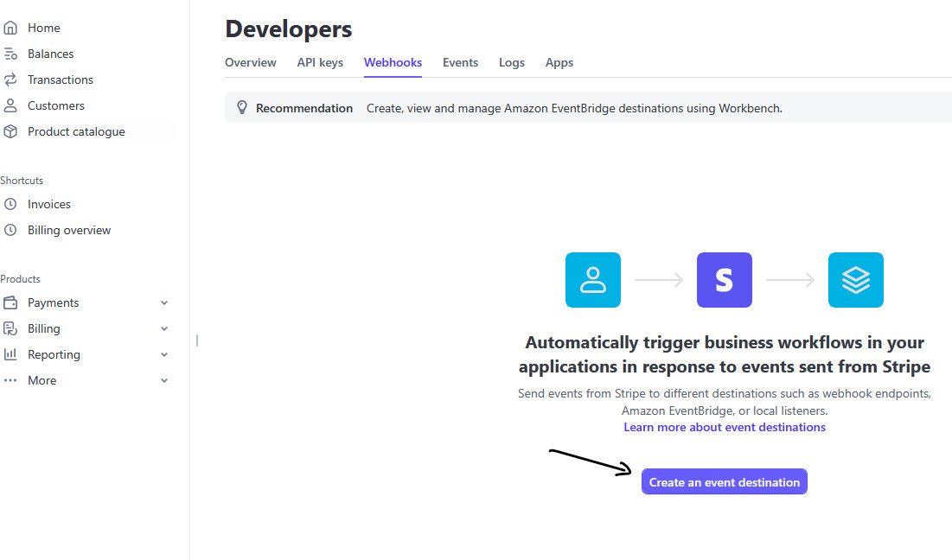
Task: Click the Invoices clock shortcut icon
Action: pyautogui.click(x=10, y=204)
